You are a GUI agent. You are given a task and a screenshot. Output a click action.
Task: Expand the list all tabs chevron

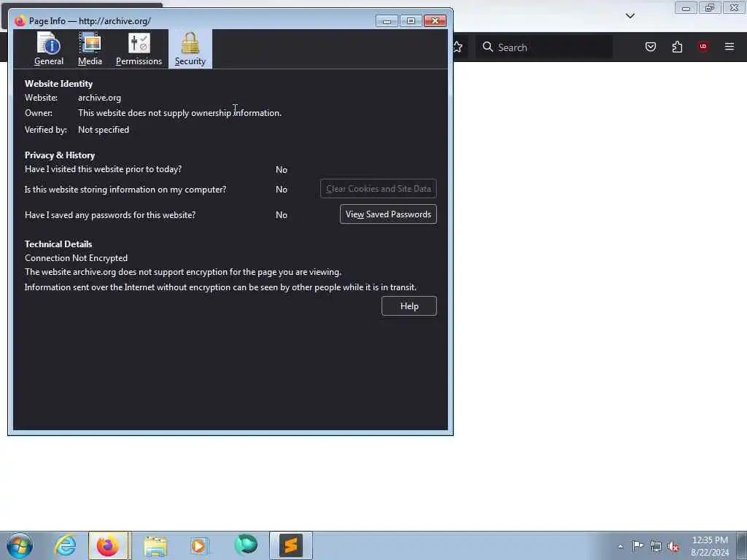pos(630,16)
